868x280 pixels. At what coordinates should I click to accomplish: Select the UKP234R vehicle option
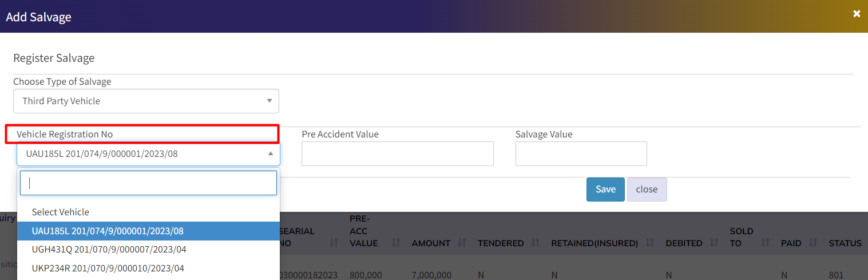click(x=108, y=268)
